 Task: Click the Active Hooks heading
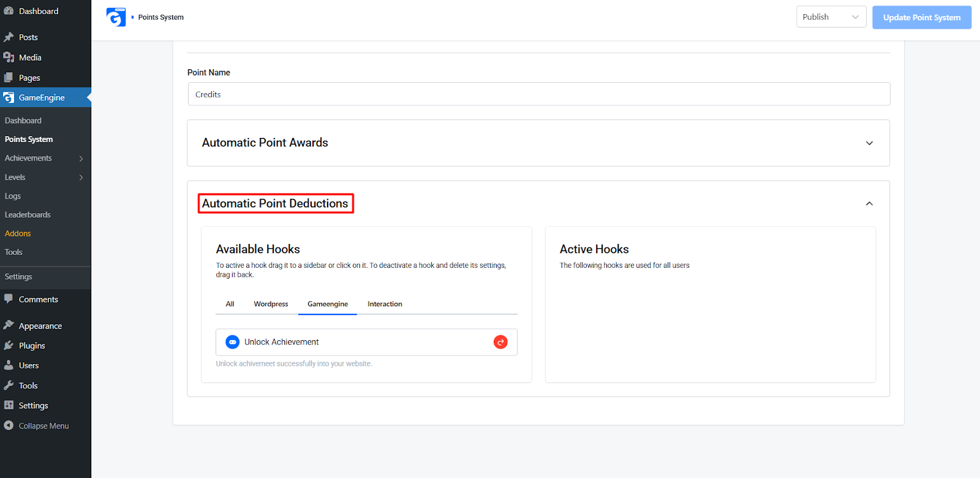pyautogui.click(x=594, y=249)
